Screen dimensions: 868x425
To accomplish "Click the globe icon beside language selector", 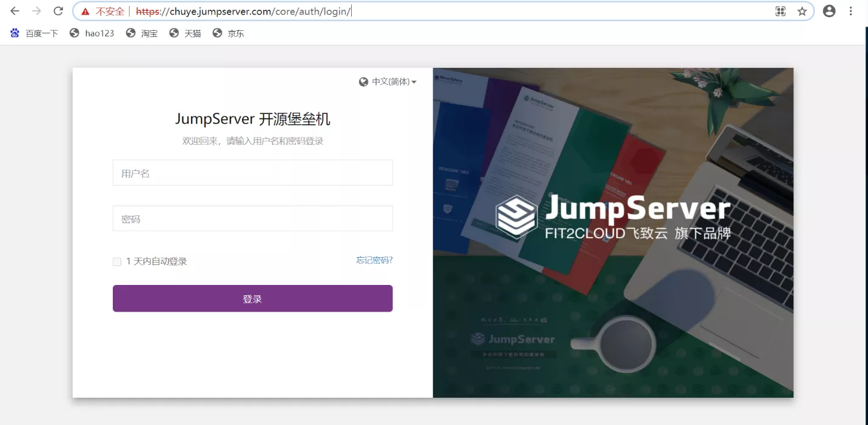I will [364, 82].
